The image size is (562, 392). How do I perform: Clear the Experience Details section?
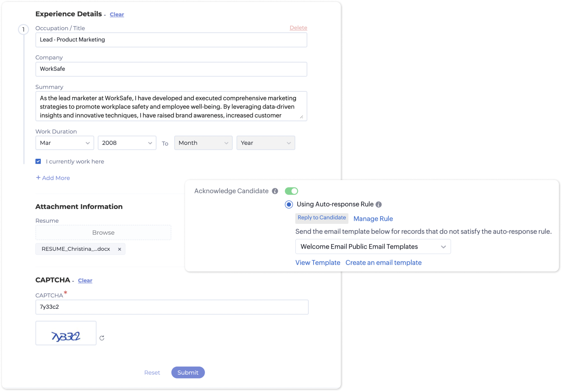(x=117, y=14)
